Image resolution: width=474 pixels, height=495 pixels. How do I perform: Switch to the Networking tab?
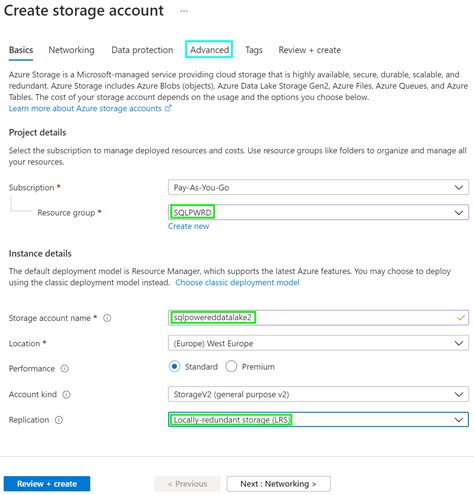pos(71,50)
